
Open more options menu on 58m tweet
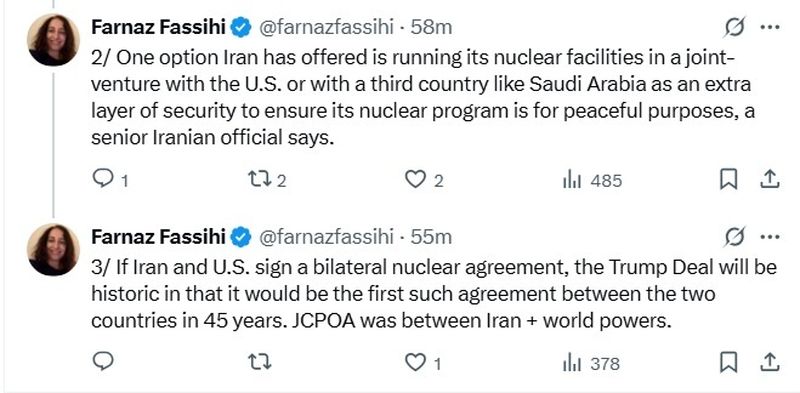[x=770, y=27]
